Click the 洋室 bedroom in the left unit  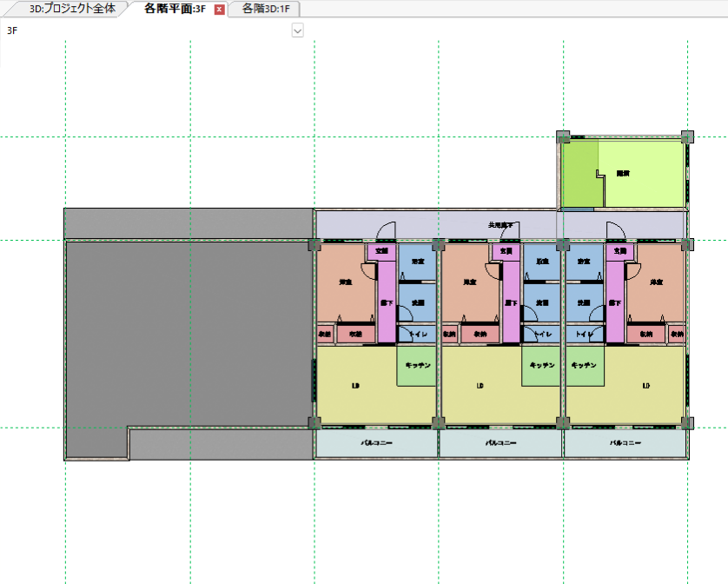(x=345, y=282)
